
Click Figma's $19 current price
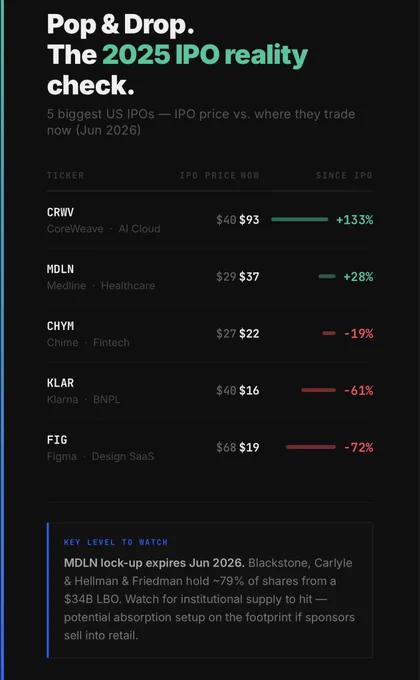[249, 447]
